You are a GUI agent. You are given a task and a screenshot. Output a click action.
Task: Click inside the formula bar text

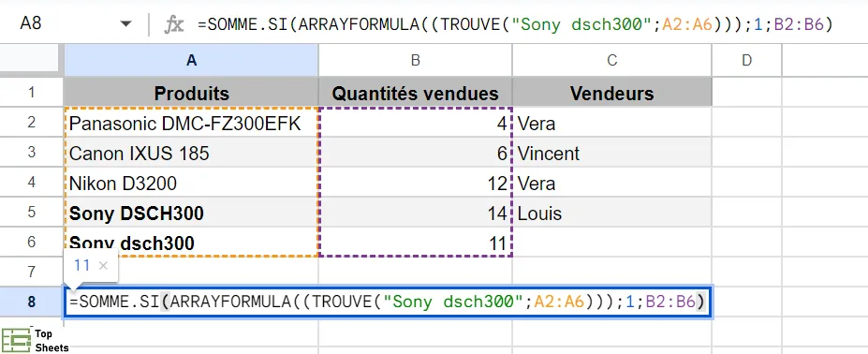[x=515, y=24]
